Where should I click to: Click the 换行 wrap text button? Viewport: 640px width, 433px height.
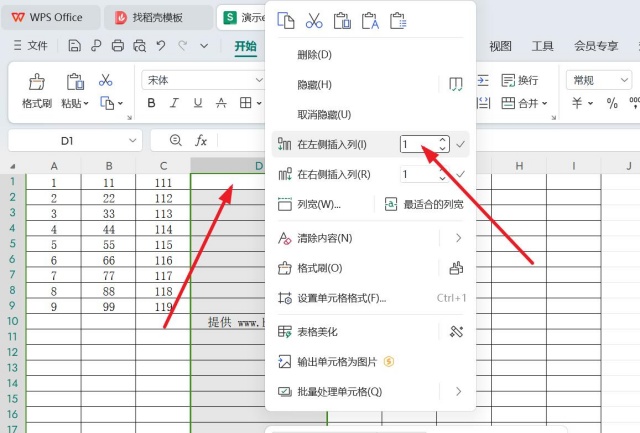click(x=520, y=80)
